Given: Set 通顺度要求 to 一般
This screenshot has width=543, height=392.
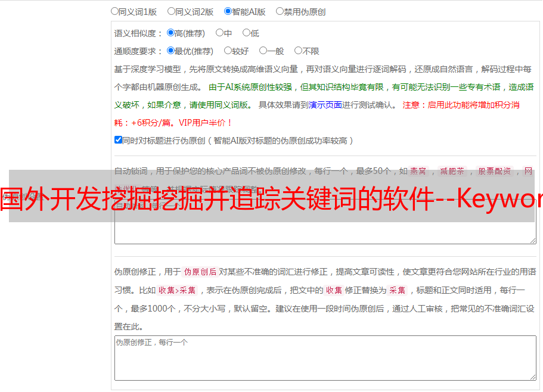Looking at the screenshot, I should pyautogui.click(x=263, y=51).
